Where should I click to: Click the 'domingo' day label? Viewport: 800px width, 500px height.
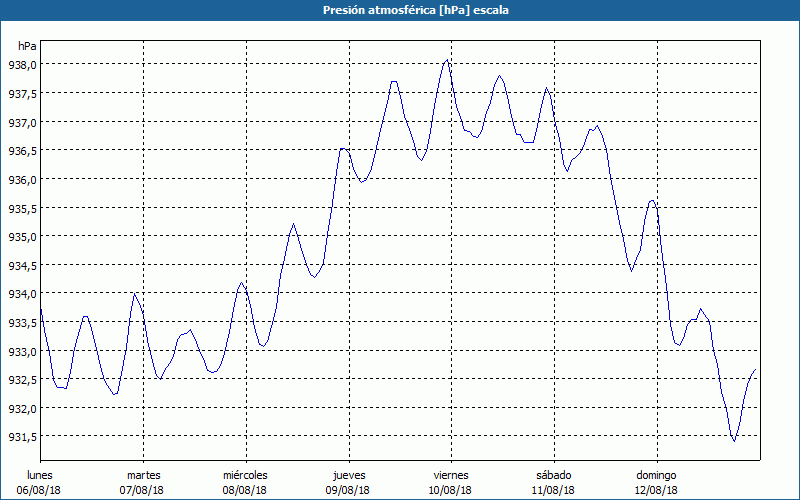coord(657,475)
